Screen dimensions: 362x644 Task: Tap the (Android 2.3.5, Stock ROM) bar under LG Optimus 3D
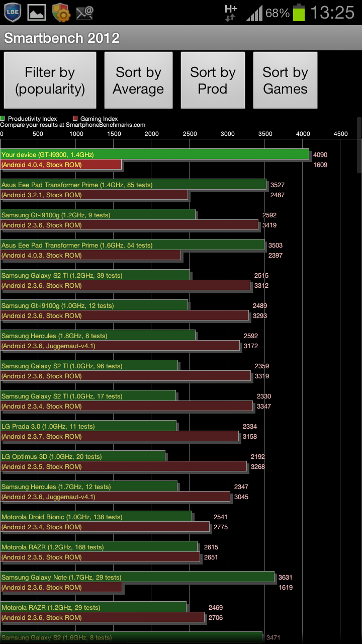123,466
